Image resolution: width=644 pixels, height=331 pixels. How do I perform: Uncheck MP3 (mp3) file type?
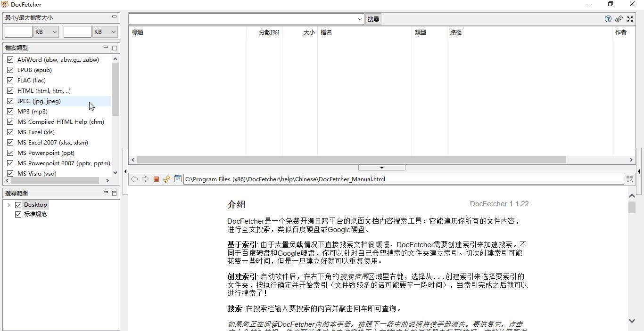click(10, 112)
